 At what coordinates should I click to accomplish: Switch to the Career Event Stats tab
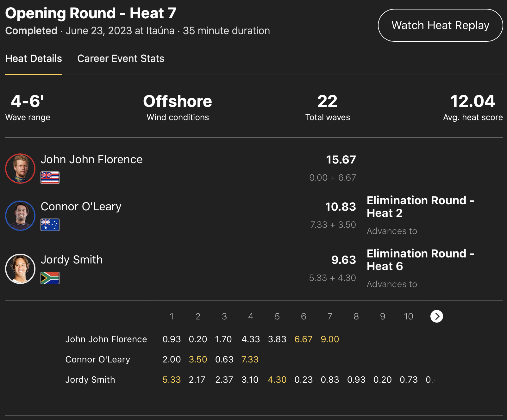tap(121, 59)
